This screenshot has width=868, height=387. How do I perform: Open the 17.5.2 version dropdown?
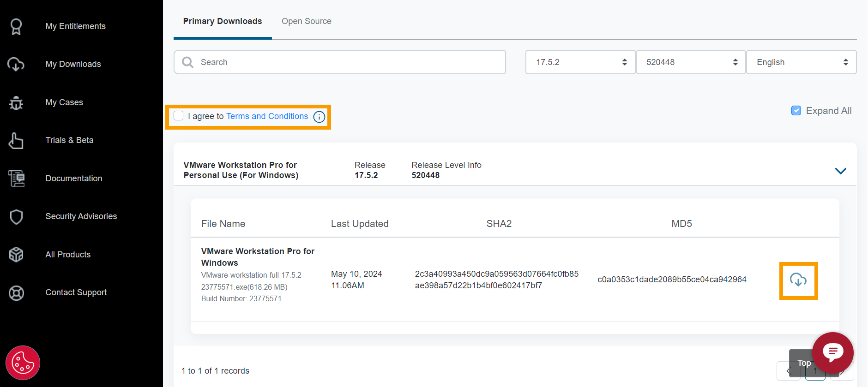coord(580,62)
